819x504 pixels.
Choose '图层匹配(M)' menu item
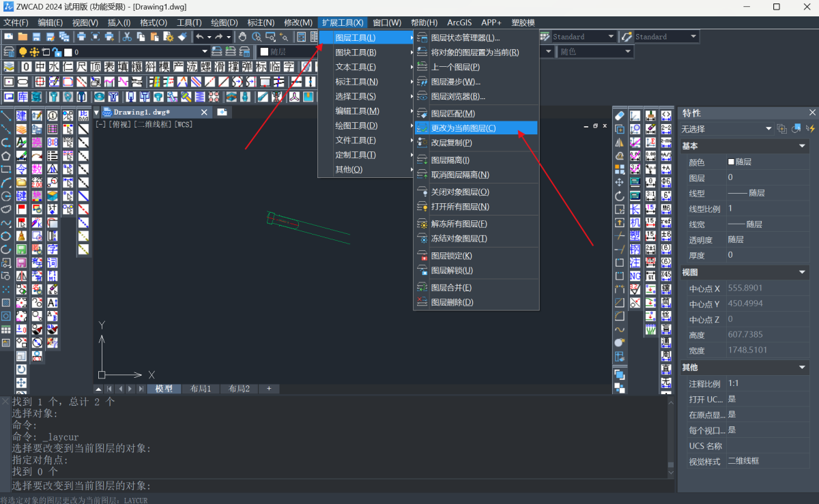476,113
